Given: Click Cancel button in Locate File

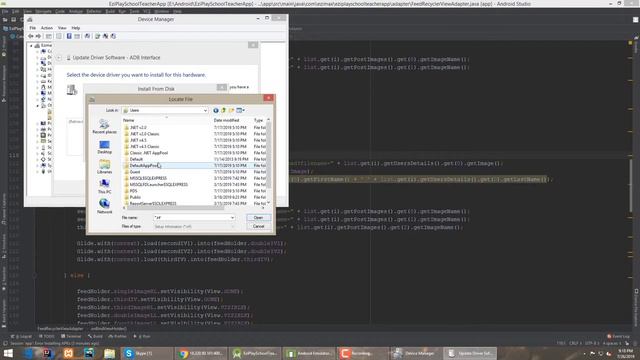Looking at the screenshot, I should tap(258, 226).
